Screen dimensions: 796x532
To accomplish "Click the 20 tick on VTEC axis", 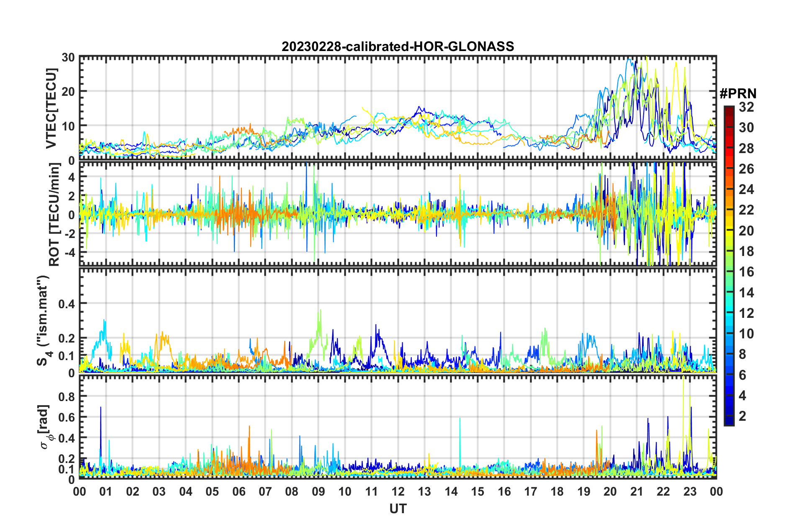I will pyautogui.click(x=68, y=92).
